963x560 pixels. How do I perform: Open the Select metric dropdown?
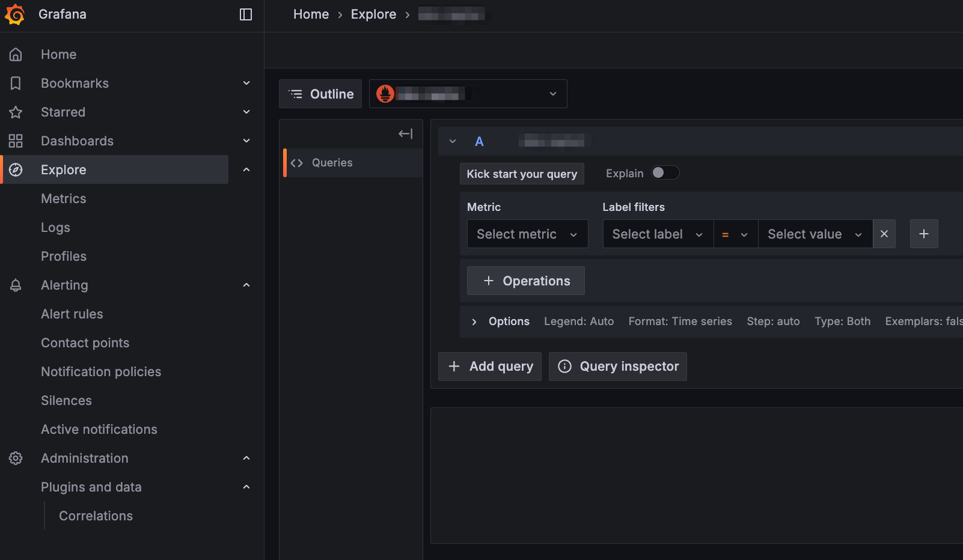click(x=527, y=234)
